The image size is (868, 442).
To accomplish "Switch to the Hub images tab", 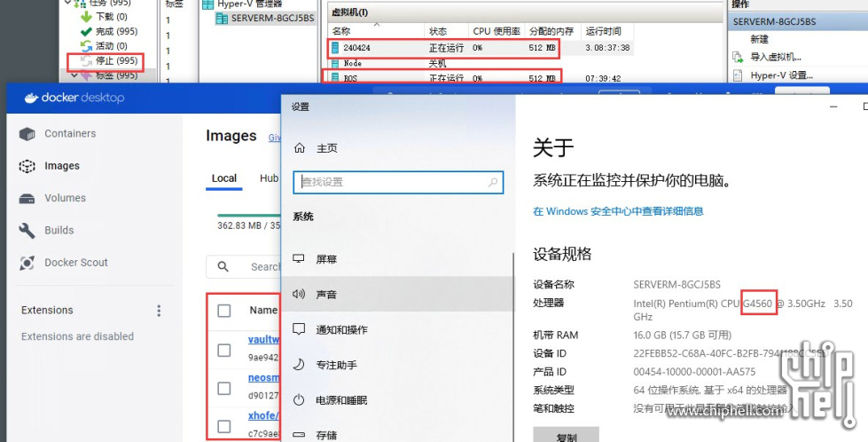I will [269, 178].
